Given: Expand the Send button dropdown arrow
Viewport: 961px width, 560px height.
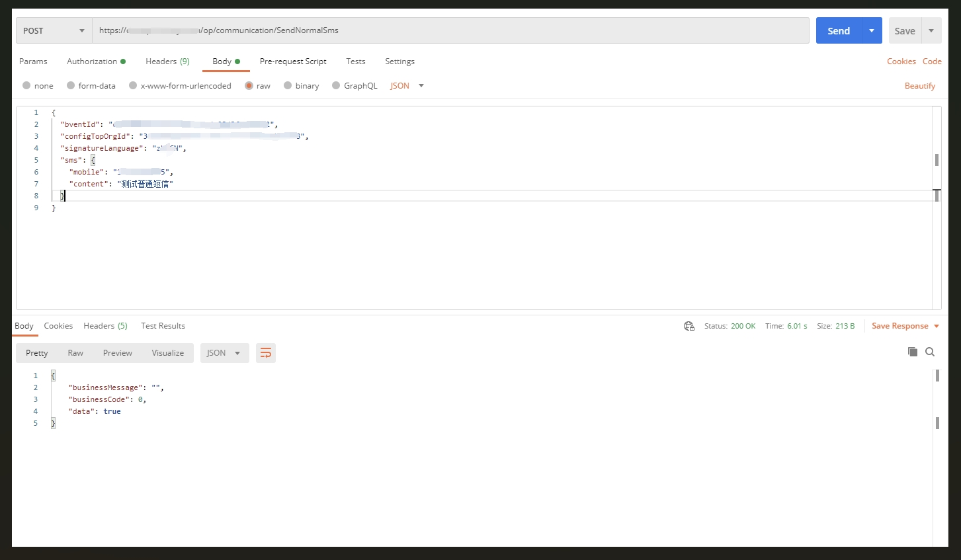Looking at the screenshot, I should tap(871, 30).
